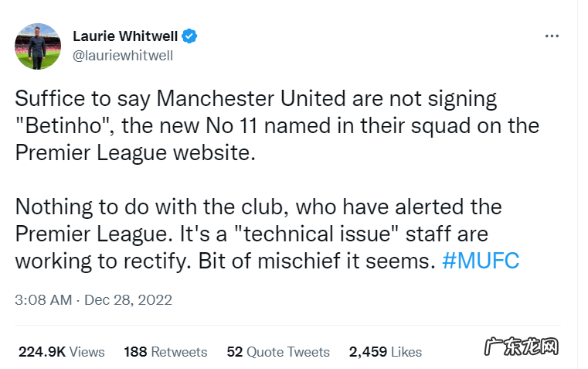View the 224.9K Views analytics
Screen dimensions: 588x369
(x=62, y=352)
